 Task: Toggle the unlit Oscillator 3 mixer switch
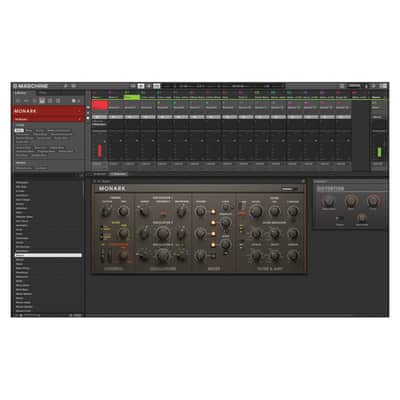213,256
